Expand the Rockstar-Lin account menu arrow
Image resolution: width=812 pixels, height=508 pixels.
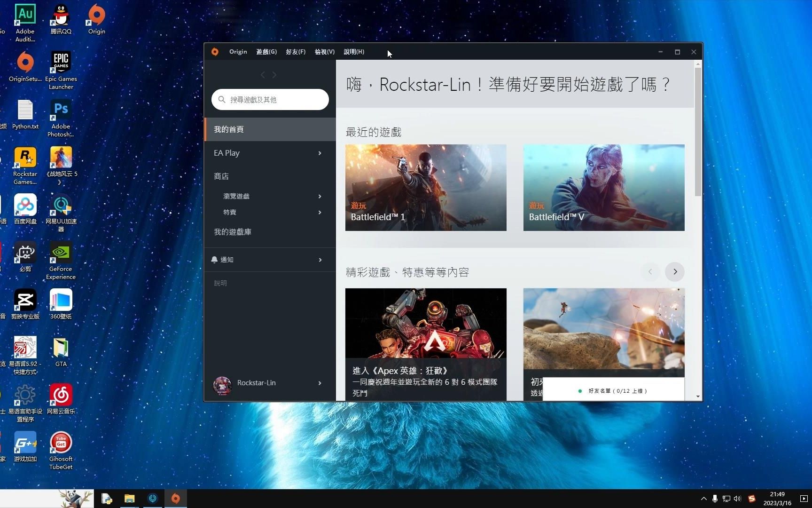pyautogui.click(x=320, y=383)
